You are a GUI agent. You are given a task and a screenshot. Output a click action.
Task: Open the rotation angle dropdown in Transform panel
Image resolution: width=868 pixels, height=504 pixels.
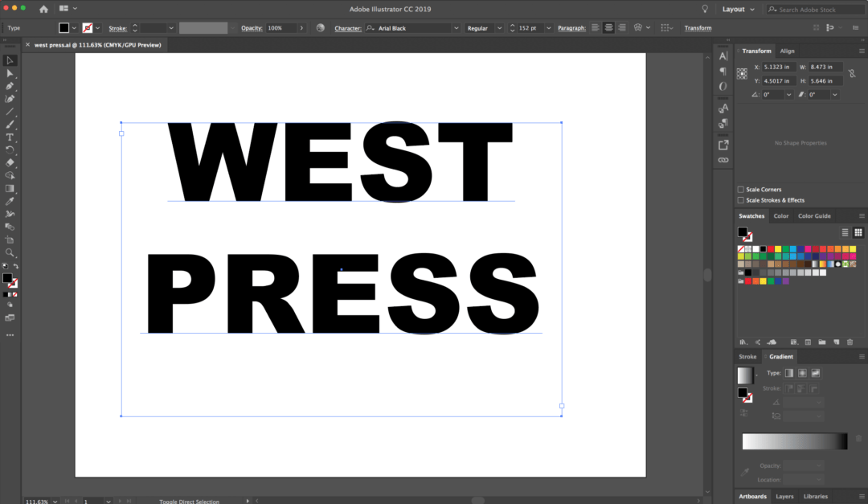[x=789, y=94]
